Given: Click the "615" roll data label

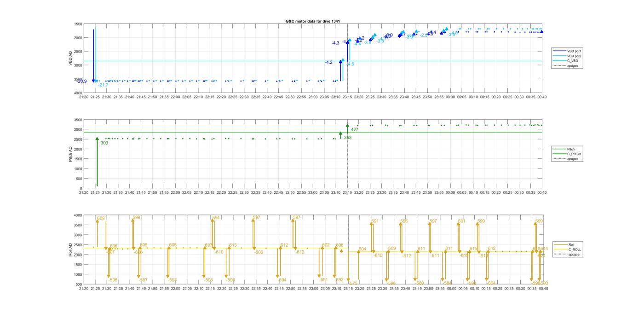Looking at the screenshot, I should pyautogui.click(x=473, y=249).
